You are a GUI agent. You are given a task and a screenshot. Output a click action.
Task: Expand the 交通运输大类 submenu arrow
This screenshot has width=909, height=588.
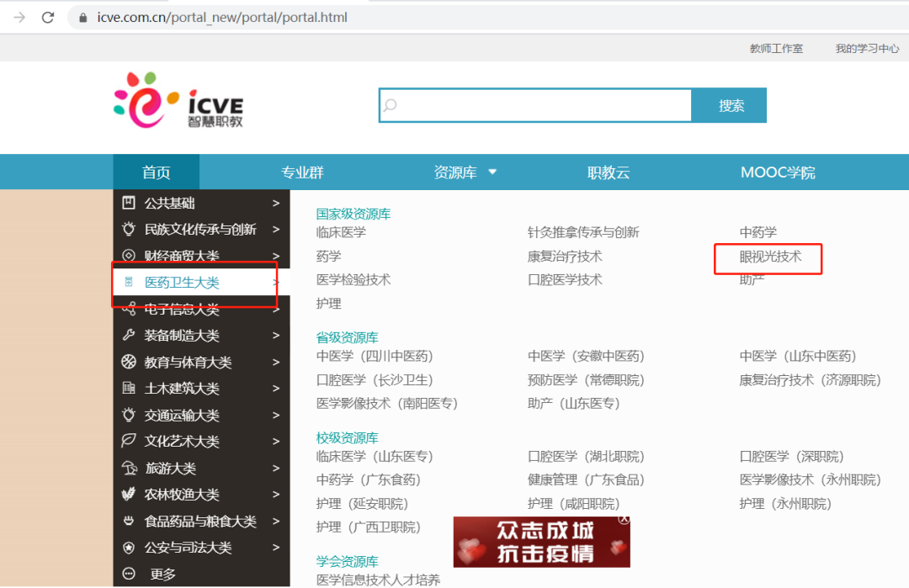click(x=276, y=415)
